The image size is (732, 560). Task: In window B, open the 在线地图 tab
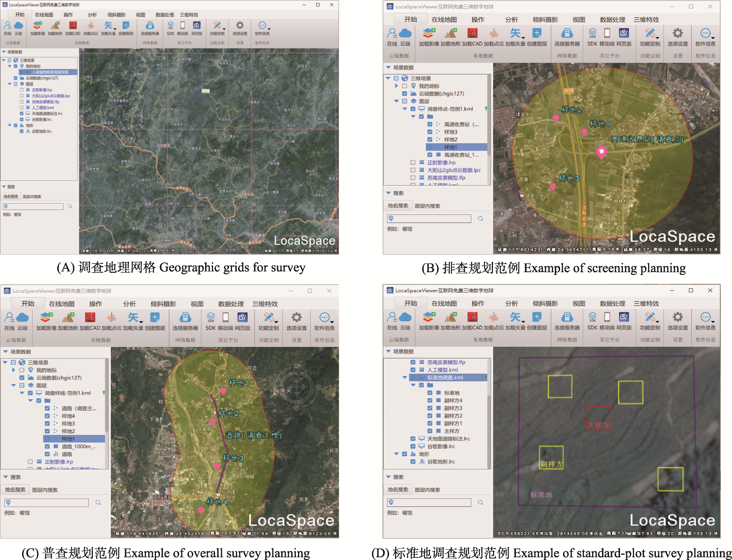coord(444,19)
